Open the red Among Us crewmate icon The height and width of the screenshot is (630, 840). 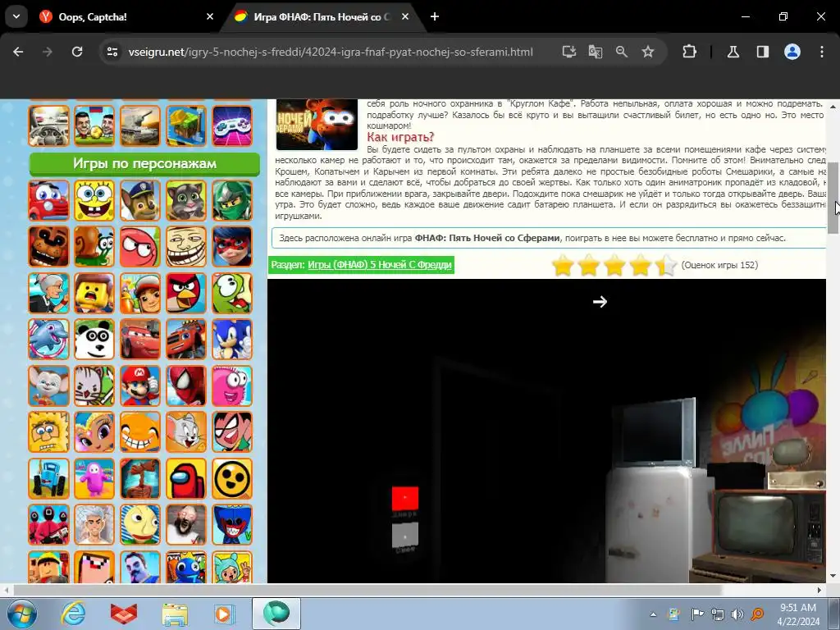tap(186, 478)
